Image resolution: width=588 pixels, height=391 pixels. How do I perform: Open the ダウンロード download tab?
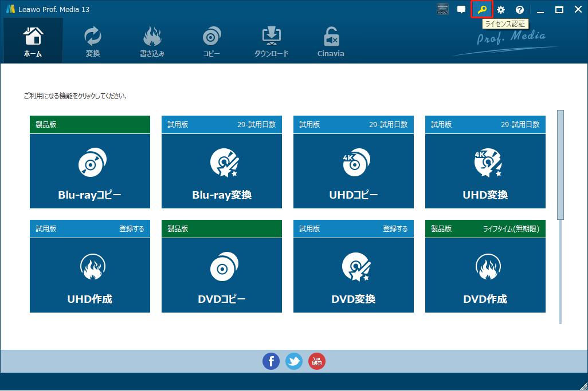point(271,41)
